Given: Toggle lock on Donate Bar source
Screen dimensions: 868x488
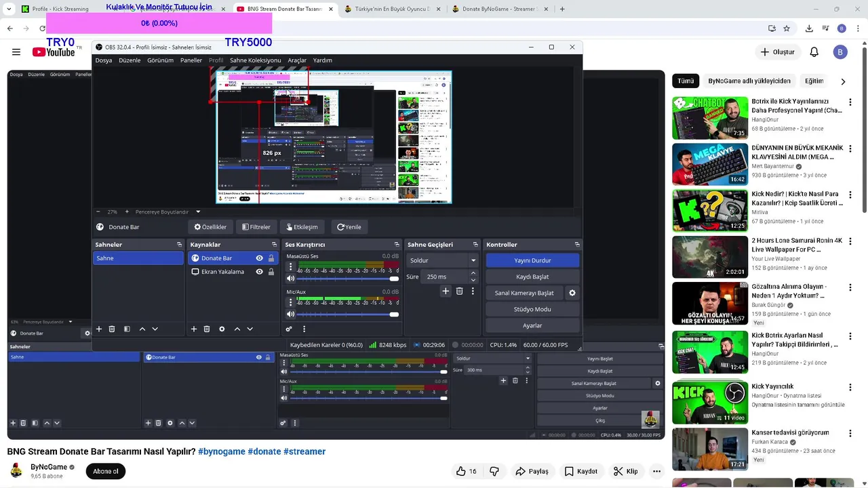Looking at the screenshot, I should pos(271,258).
